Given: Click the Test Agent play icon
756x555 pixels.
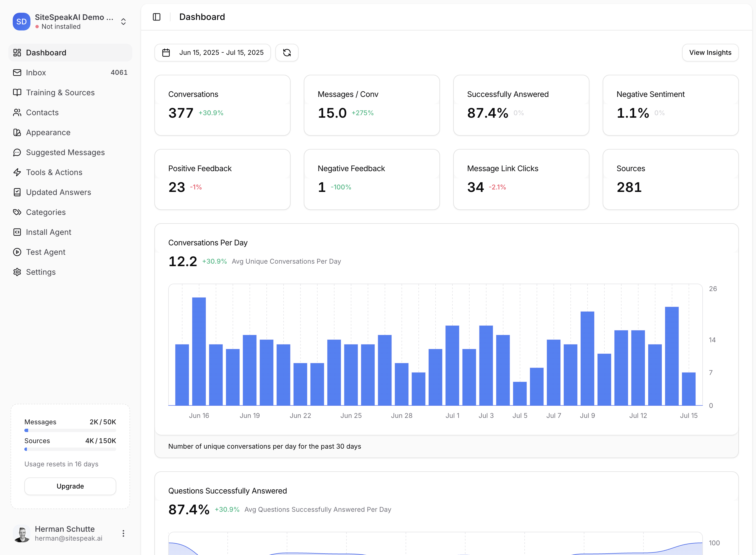Looking at the screenshot, I should pos(17,252).
